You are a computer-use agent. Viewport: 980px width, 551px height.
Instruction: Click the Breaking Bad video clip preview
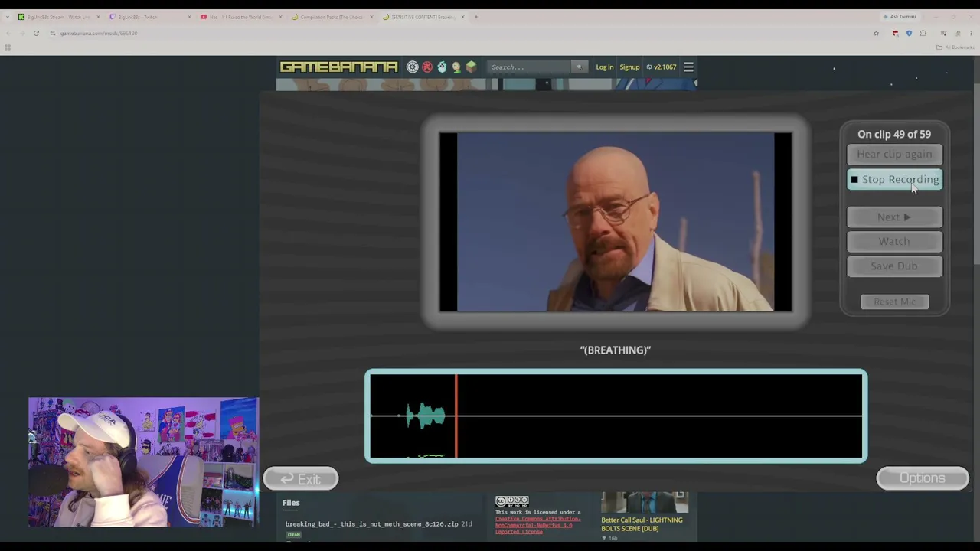(616, 222)
